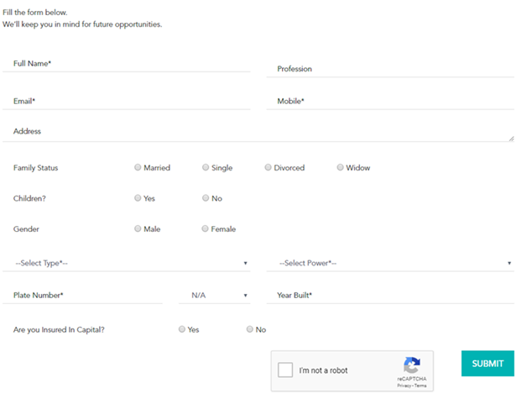Select Yes for Children
The image size is (532, 404).
point(138,197)
